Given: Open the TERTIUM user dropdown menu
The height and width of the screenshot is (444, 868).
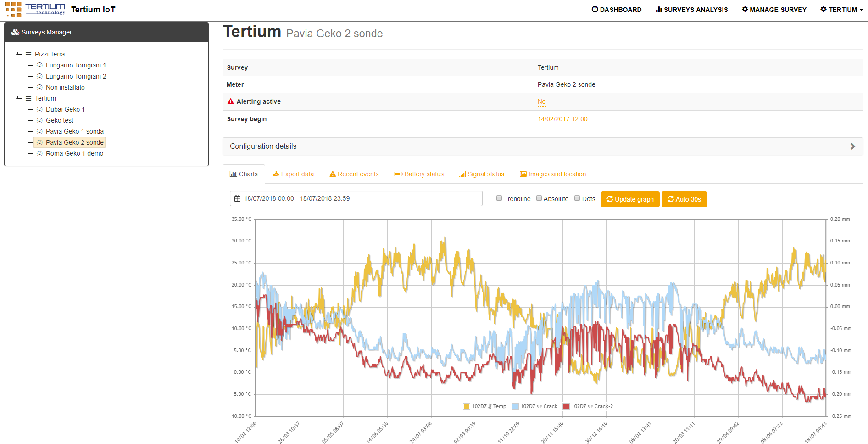Looking at the screenshot, I should (841, 10).
